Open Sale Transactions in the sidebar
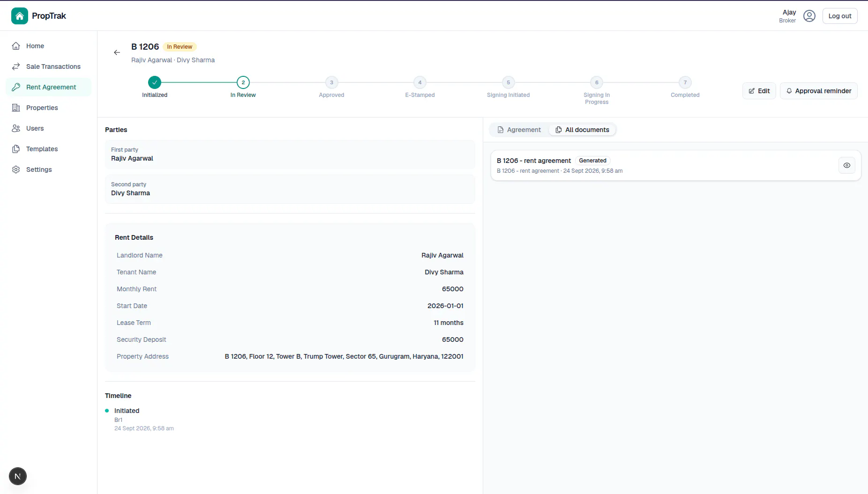The height and width of the screenshot is (494, 868). [x=48, y=66]
